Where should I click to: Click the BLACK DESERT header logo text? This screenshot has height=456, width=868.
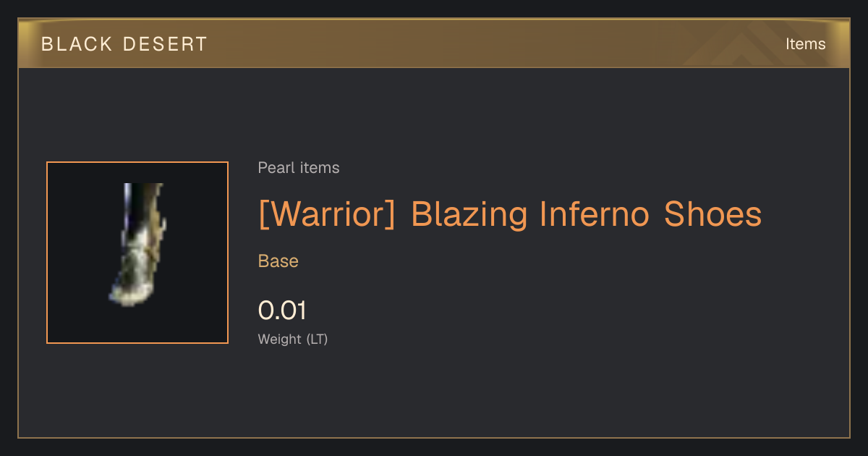(124, 44)
